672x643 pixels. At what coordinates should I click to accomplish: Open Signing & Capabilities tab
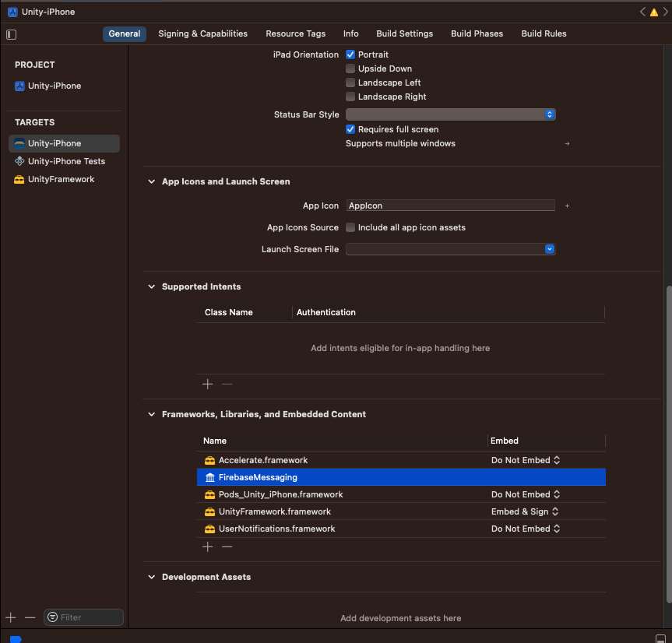click(x=202, y=33)
